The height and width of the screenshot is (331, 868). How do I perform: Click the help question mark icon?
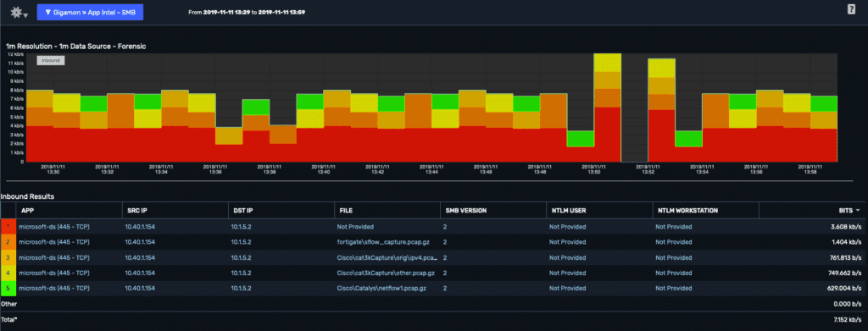(x=851, y=8)
